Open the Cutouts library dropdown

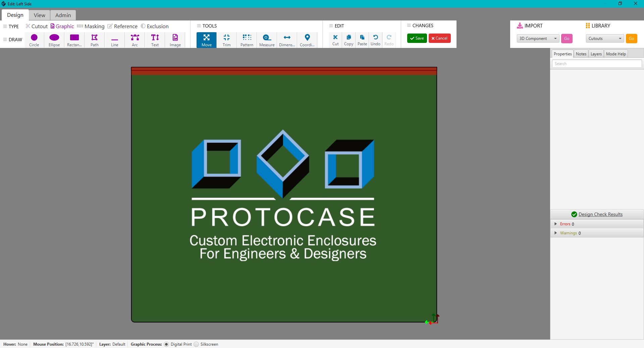tap(605, 39)
